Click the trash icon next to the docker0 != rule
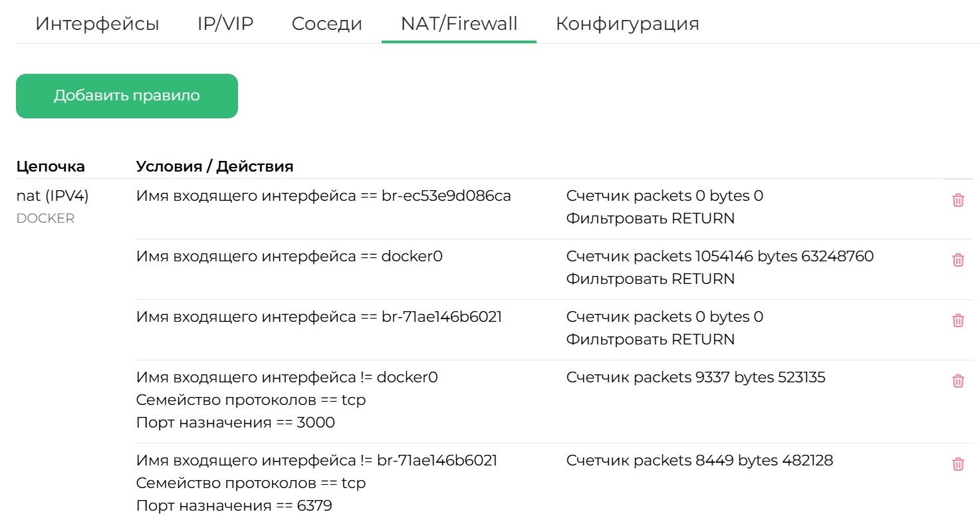This screenshot has width=980, height=516. click(x=958, y=381)
